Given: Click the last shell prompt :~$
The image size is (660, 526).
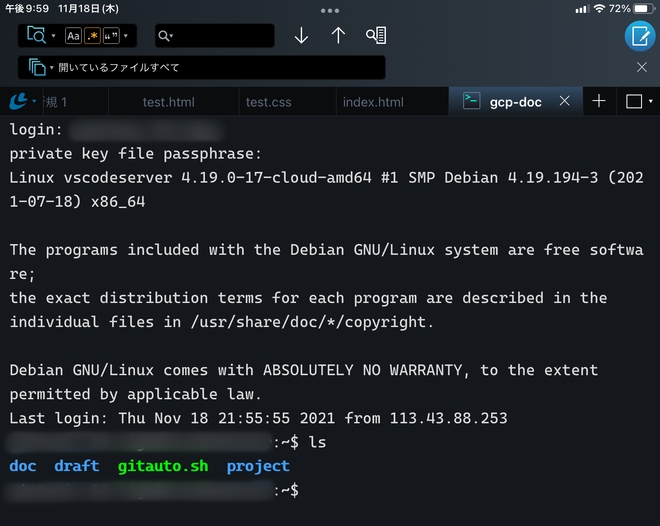Looking at the screenshot, I should 286,490.
